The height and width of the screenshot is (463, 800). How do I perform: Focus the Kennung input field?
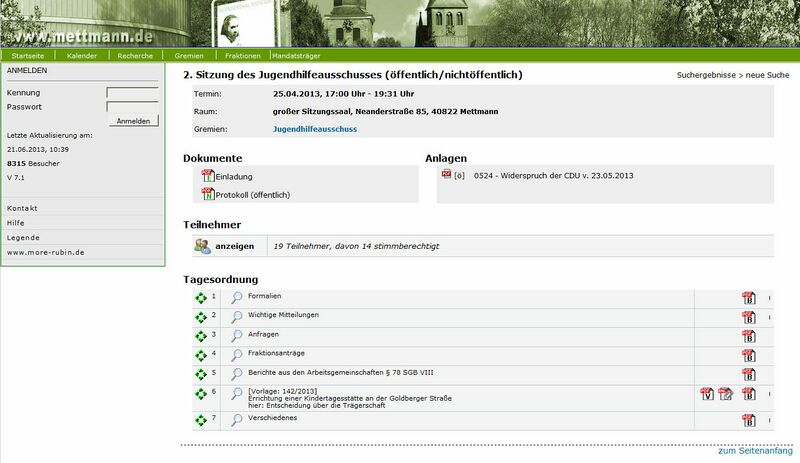click(132, 92)
